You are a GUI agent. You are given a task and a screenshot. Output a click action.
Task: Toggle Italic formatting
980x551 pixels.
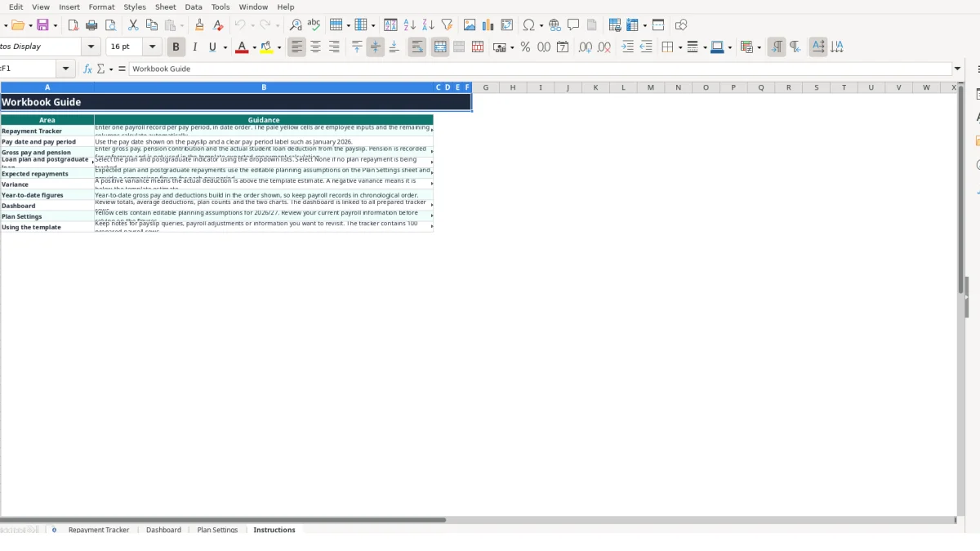click(194, 47)
